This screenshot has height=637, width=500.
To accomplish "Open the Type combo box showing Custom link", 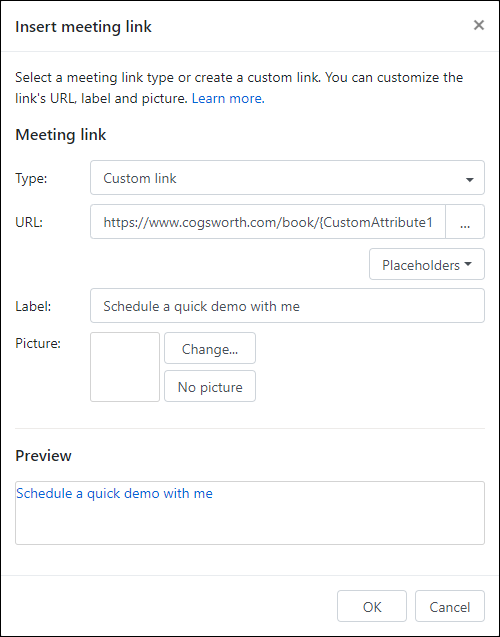I will point(287,178).
